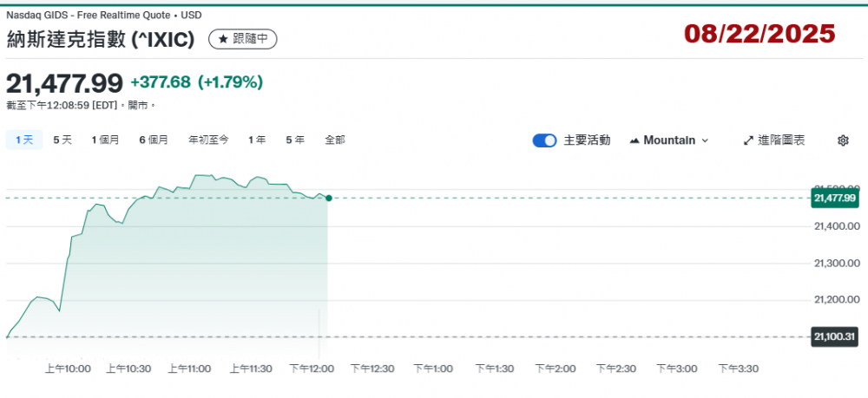
Task: Click the star 跟隨中 follow button
Action: [243, 39]
